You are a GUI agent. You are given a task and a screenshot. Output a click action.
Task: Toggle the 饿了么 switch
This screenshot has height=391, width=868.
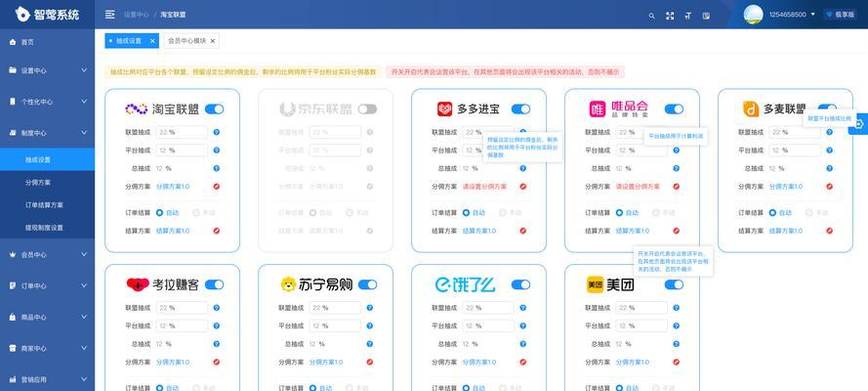point(521,284)
